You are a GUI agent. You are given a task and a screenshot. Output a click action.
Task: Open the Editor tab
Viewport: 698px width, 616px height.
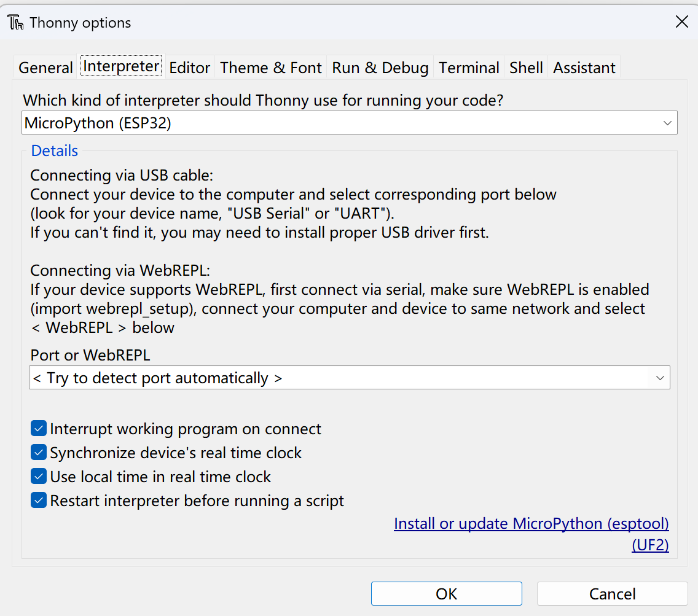coord(190,68)
